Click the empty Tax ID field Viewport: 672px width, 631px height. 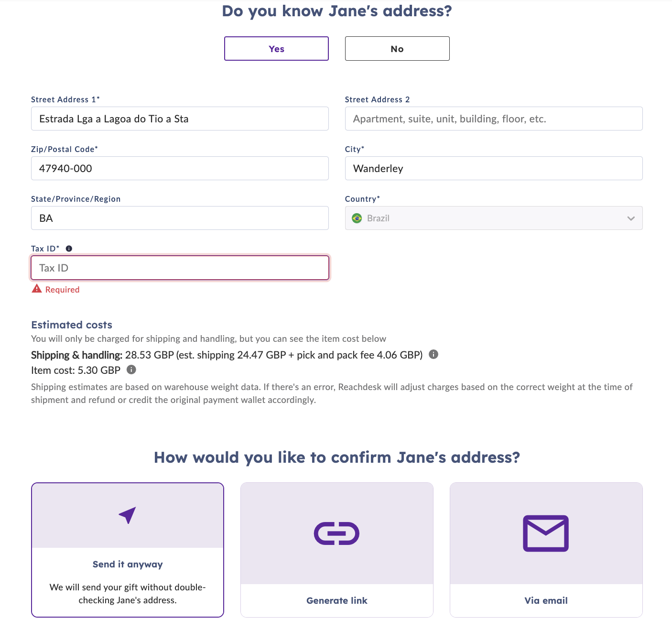(x=180, y=268)
